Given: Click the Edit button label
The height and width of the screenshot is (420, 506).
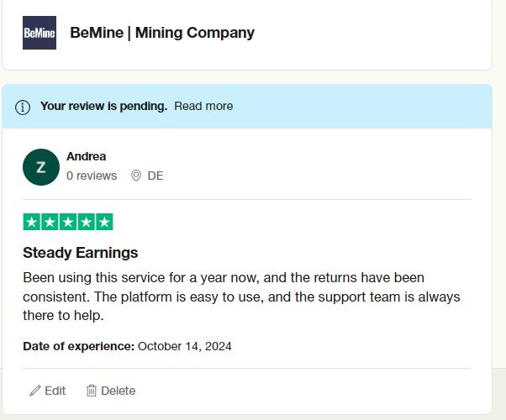Looking at the screenshot, I should pos(55,391).
